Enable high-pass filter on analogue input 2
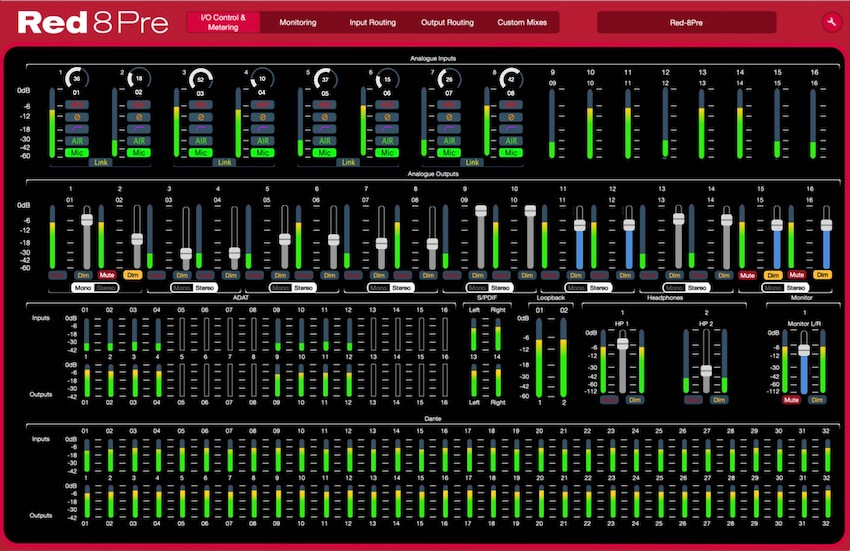This screenshot has width=850, height=551. (x=139, y=129)
